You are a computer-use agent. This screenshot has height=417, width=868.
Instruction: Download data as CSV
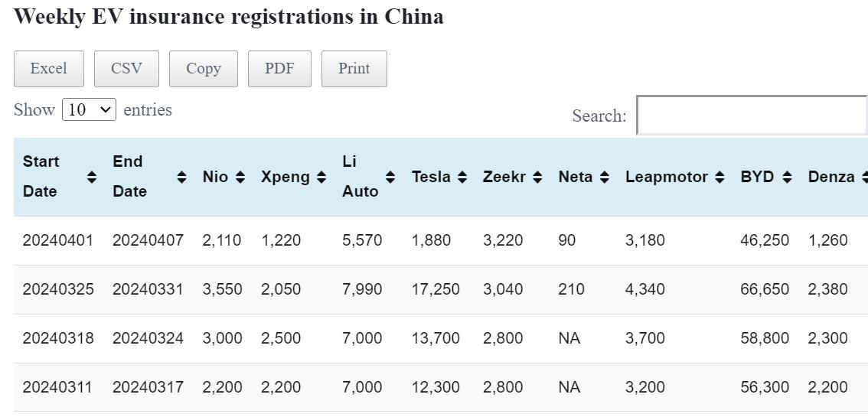coord(126,69)
